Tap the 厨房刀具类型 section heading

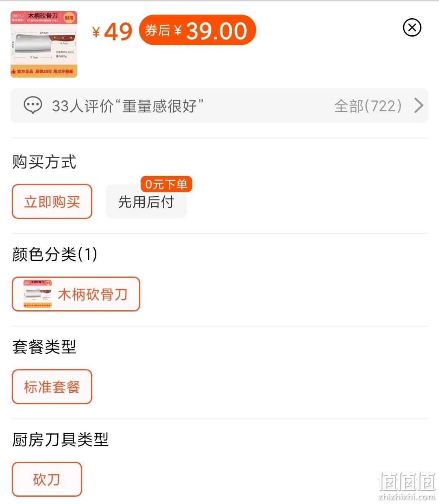click(61, 439)
